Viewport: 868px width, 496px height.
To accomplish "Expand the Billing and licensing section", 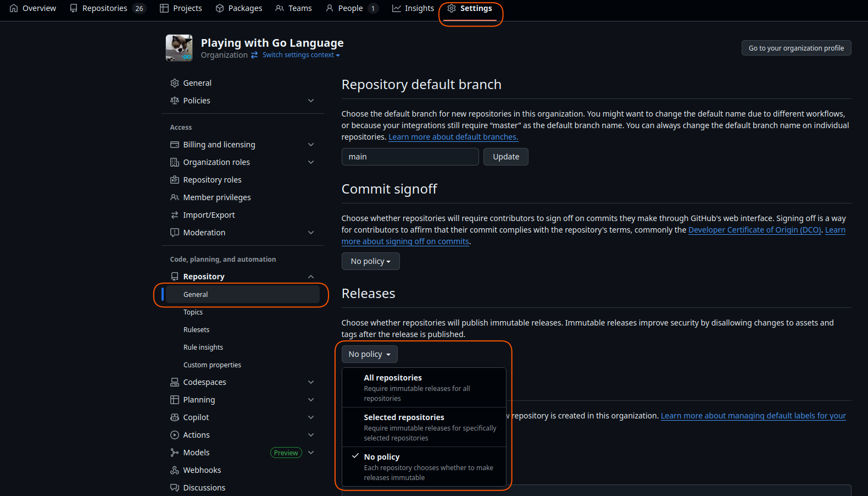I will [311, 145].
